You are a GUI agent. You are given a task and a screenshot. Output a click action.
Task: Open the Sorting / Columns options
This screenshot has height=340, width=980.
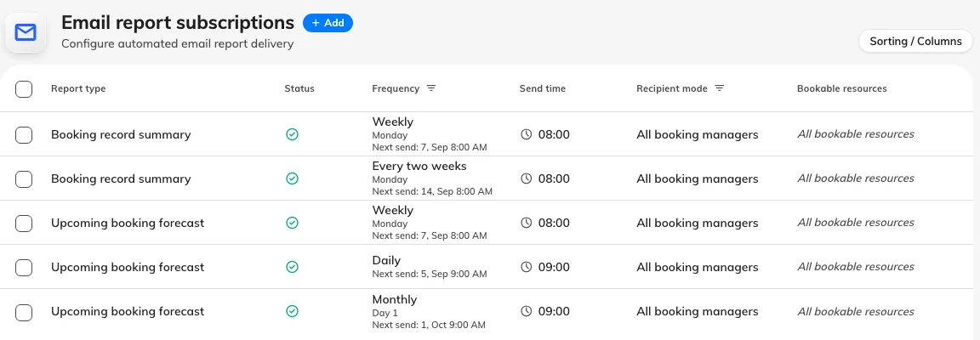coord(915,42)
